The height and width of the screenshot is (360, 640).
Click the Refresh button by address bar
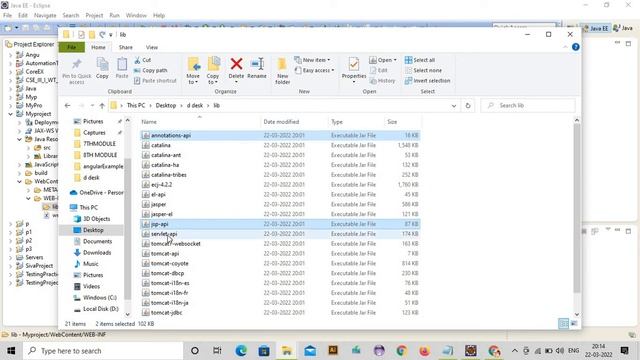[x=468, y=106]
